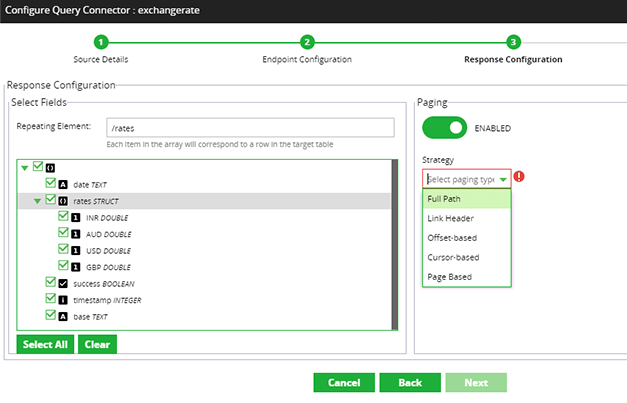The height and width of the screenshot is (403, 627).
Task: Uncheck the root object checkbox
Action: [38, 166]
